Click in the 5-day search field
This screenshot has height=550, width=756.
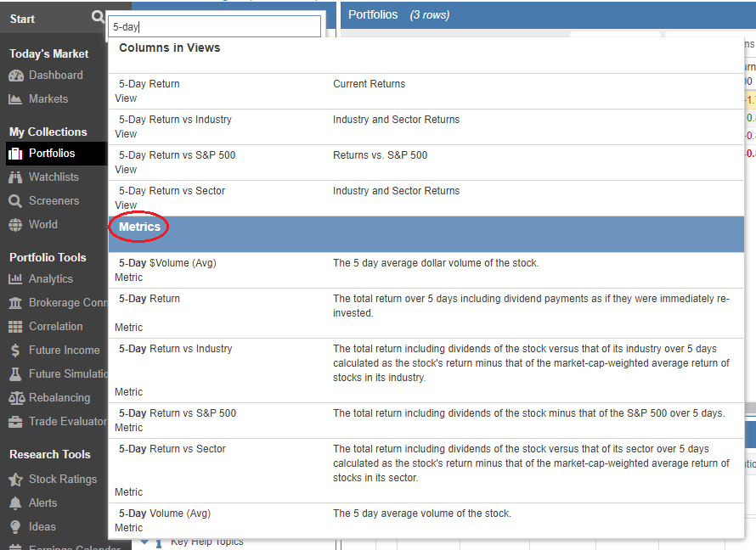[x=215, y=27]
